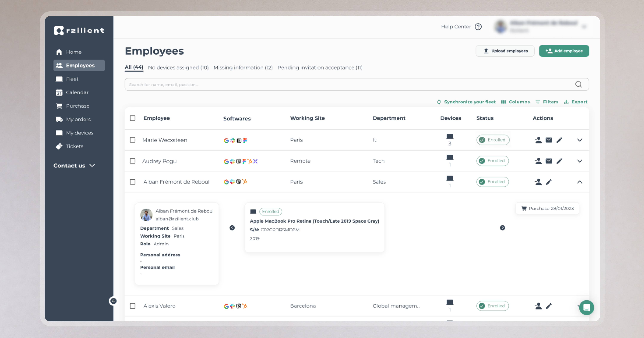The image size is (644, 338).
Task: Expand the Contact us section
Action: (x=74, y=166)
